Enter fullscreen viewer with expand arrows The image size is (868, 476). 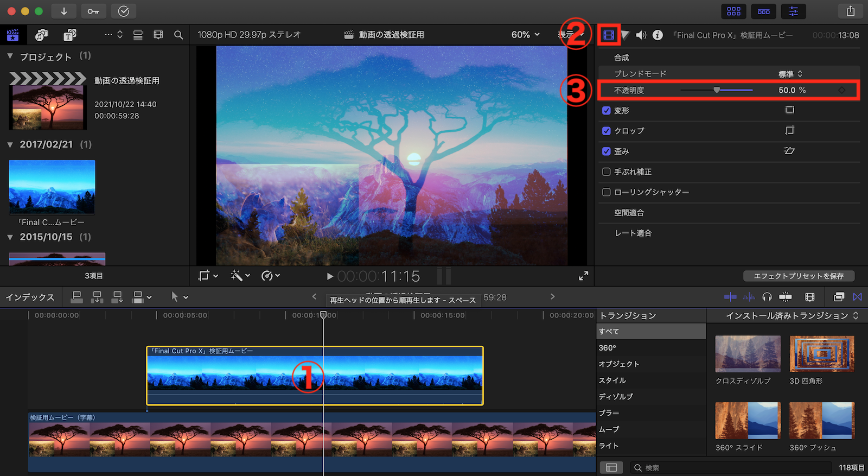click(583, 276)
